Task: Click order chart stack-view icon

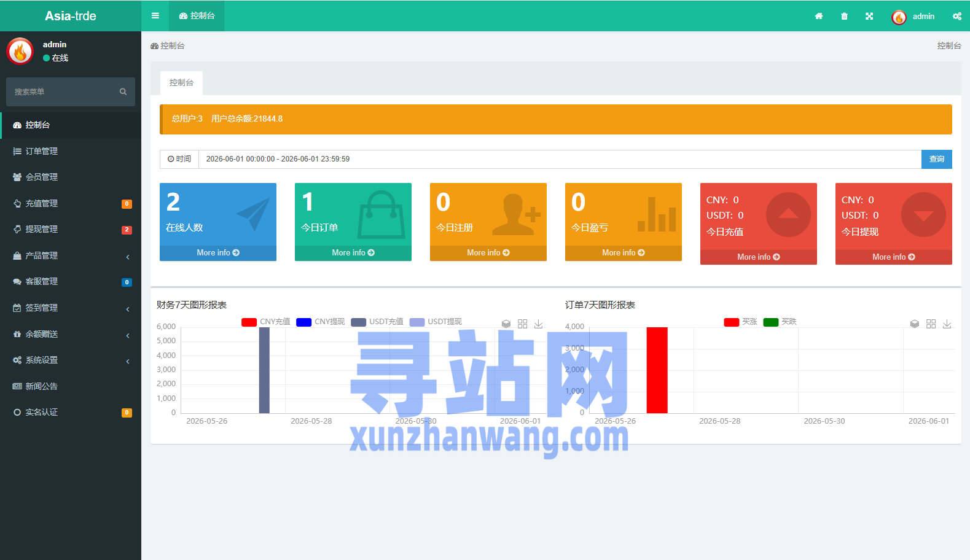Action: point(915,324)
